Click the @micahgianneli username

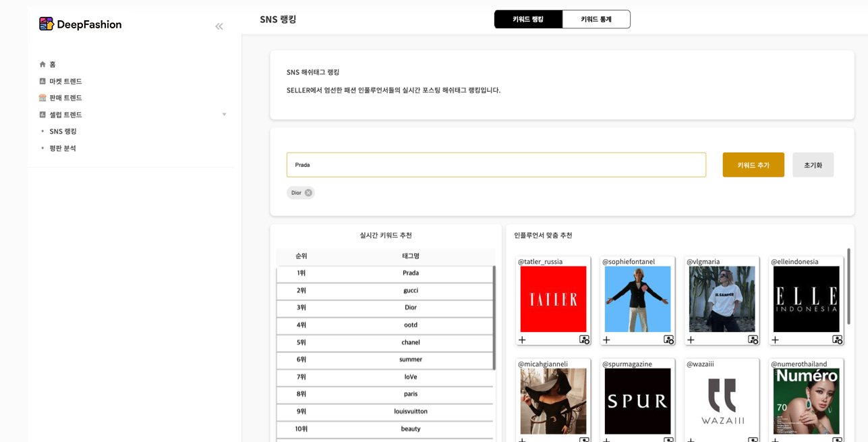[543, 364]
